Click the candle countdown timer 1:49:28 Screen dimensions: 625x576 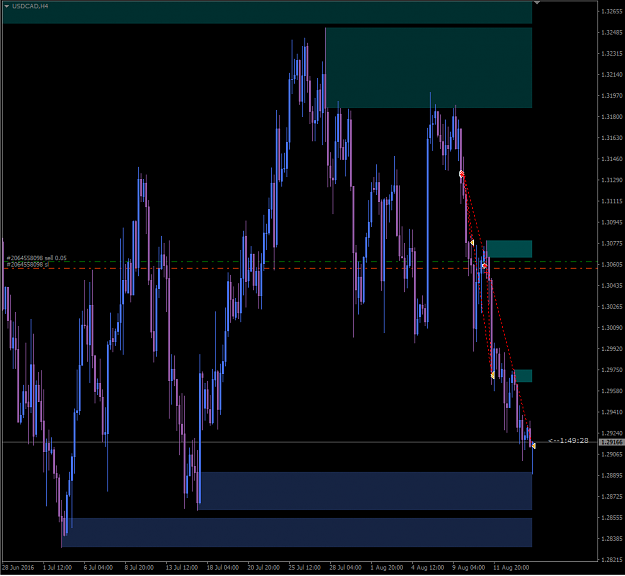[569, 440]
